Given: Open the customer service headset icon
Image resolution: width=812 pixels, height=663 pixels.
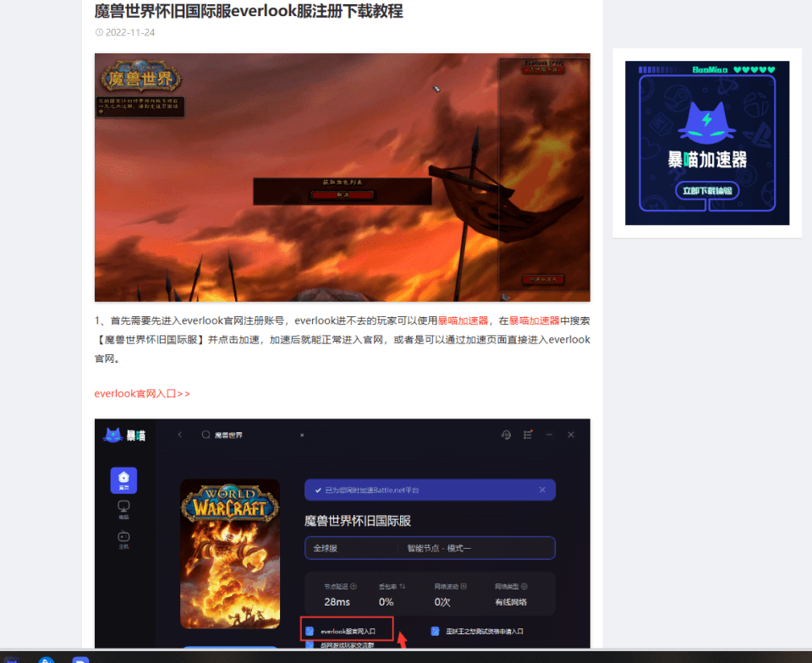Looking at the screenshot, I should click(507, 435).
